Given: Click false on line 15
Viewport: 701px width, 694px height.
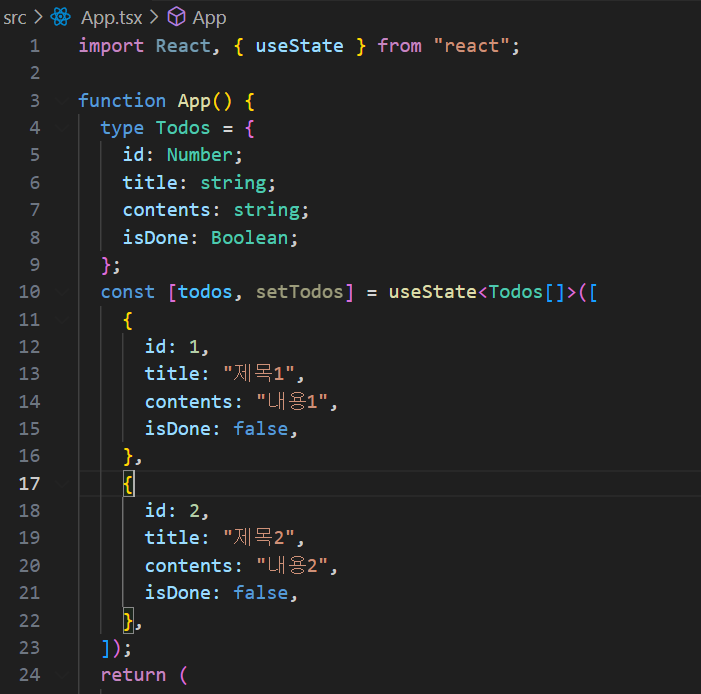Looking at the screenshot, I should click(x=261, y=428).
